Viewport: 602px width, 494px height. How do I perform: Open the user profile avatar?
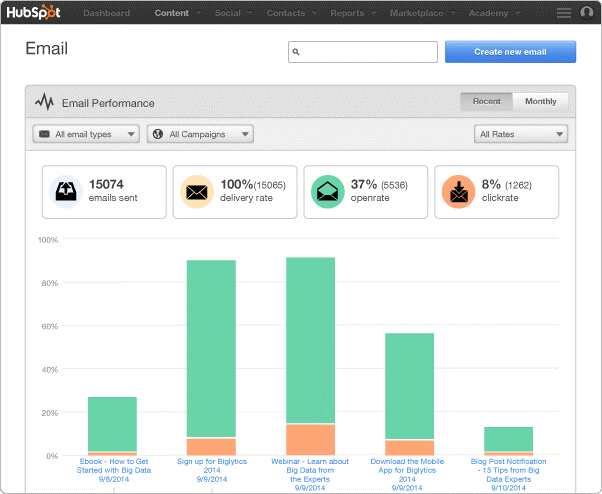pyautogui.click(x=587, y=13)
